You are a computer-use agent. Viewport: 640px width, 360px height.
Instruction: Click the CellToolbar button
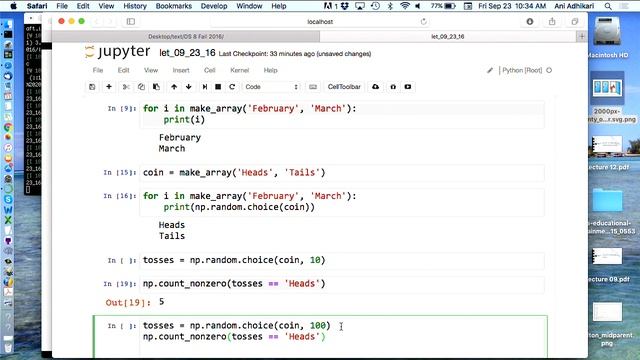coord(344,87)
